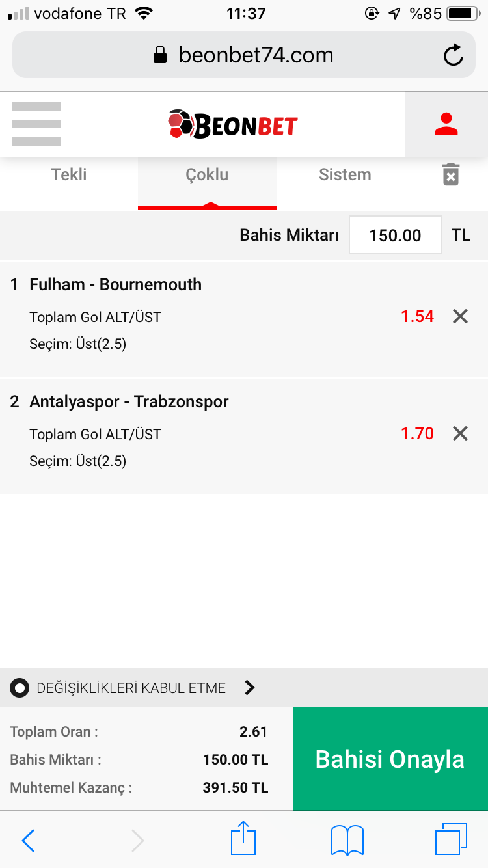
Task: Tap the Safari share icon
Action: coord(244,838)
